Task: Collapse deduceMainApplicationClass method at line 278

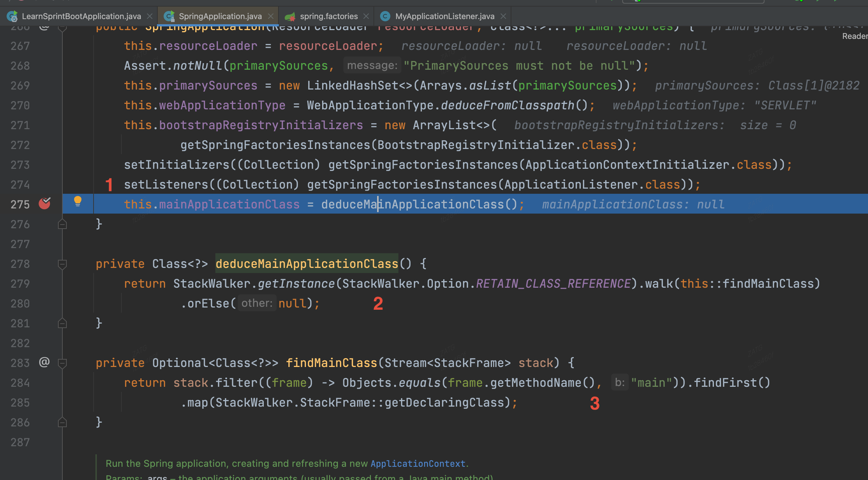Action: coord(62,264)
